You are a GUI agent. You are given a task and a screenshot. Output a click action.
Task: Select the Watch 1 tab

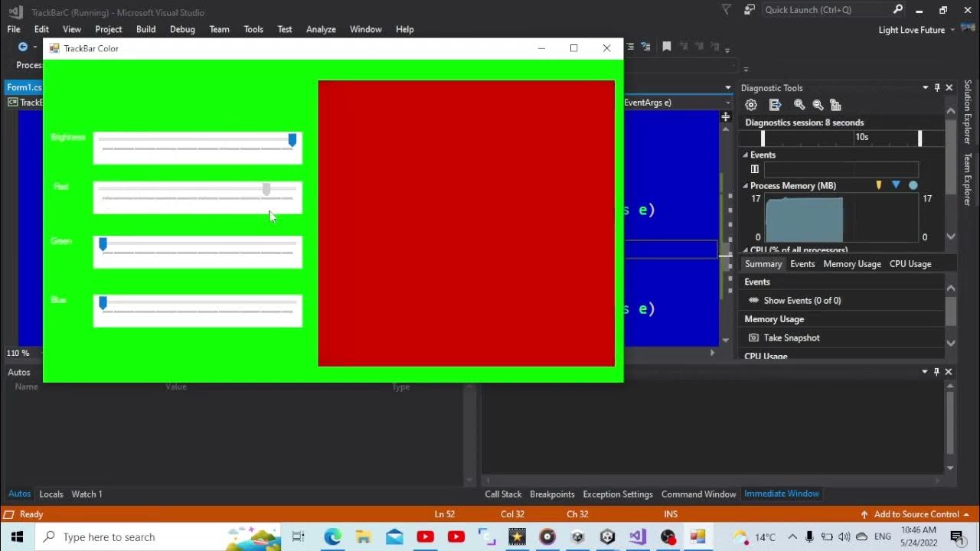click(87, 494)
